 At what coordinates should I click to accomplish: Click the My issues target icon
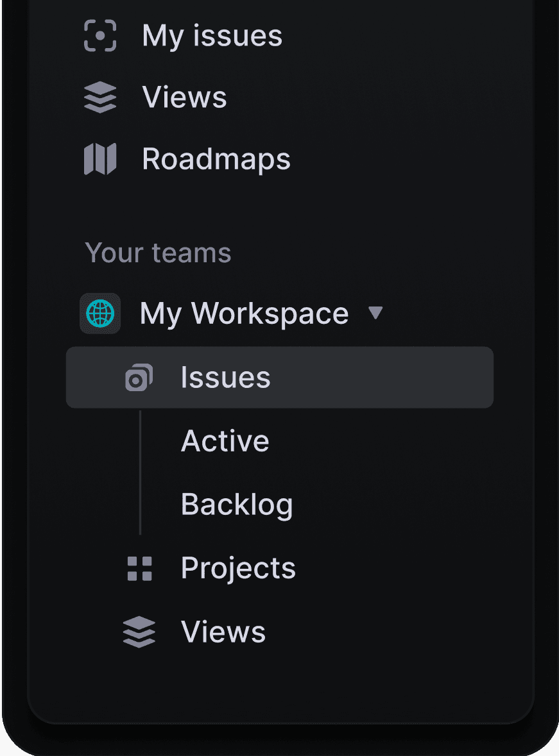pos(100,36)
